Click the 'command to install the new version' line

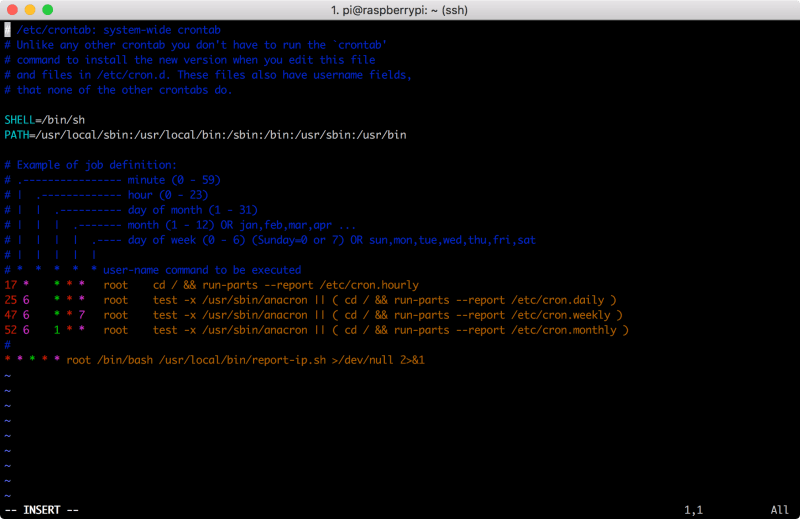point(190,60)
